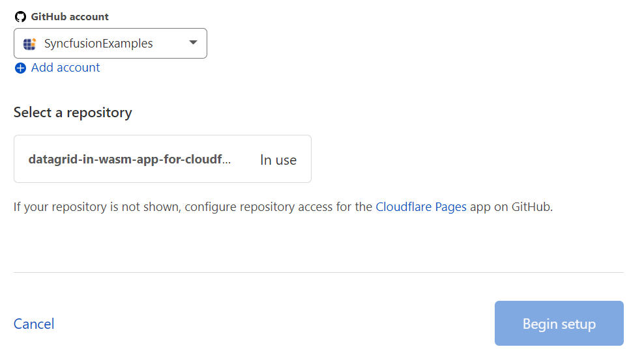
Task: Open the Cloudflare Pages link
Action: click(421, 207)
